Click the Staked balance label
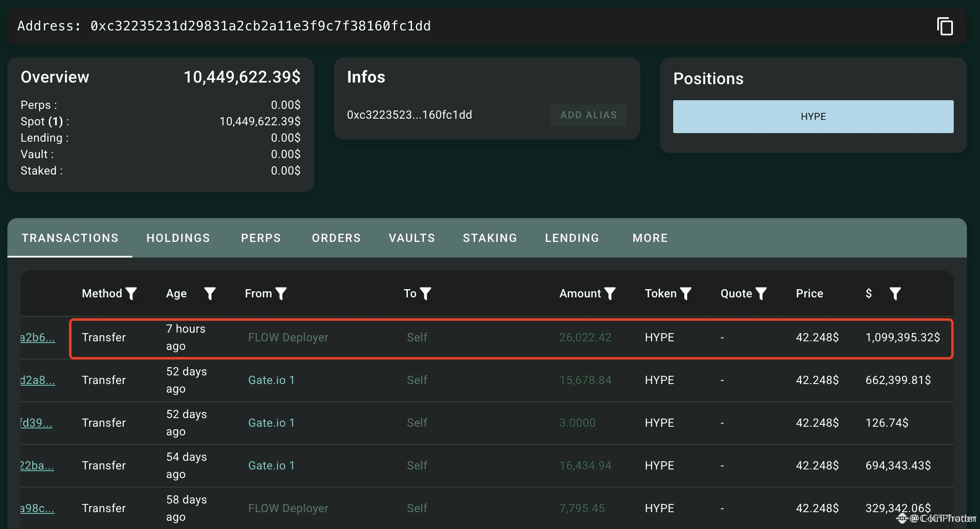The height and width of the screenshot is (529, 980). point(41,171)
